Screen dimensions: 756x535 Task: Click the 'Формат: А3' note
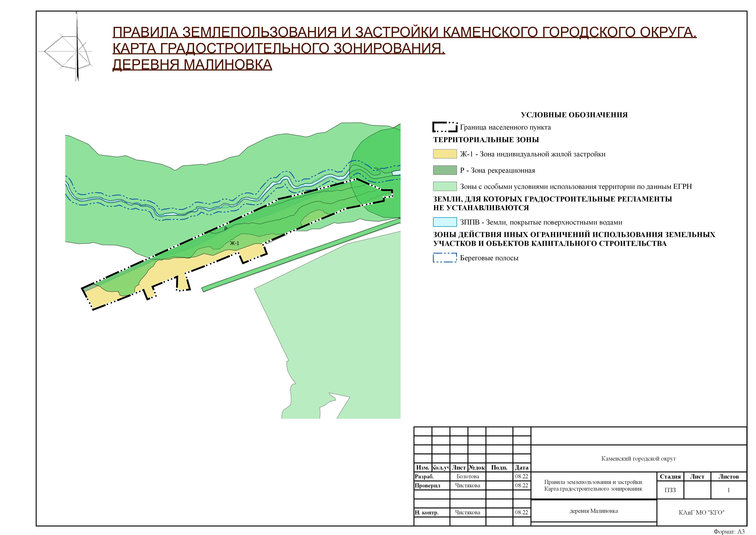(729, 532)
